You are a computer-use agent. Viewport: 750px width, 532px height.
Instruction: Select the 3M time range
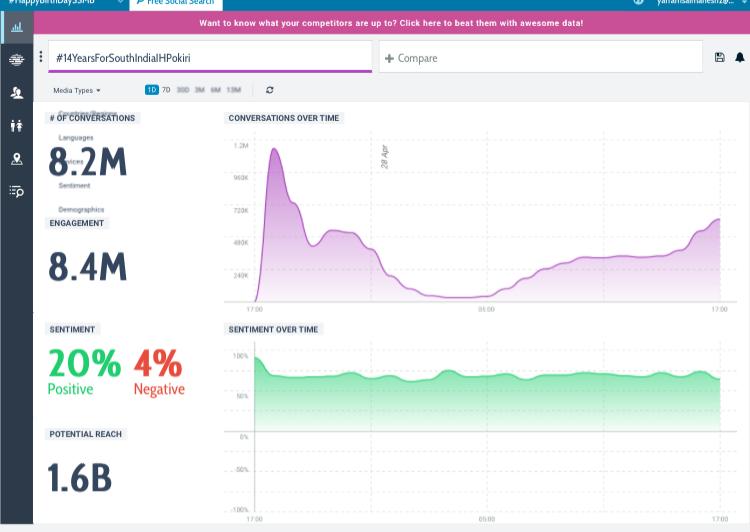coord(200,90)
